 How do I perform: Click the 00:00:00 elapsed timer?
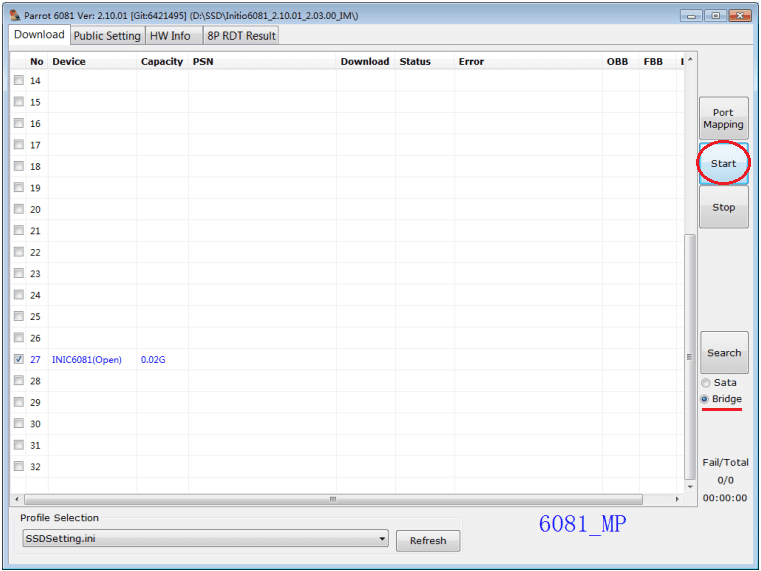tap(725, 498)
